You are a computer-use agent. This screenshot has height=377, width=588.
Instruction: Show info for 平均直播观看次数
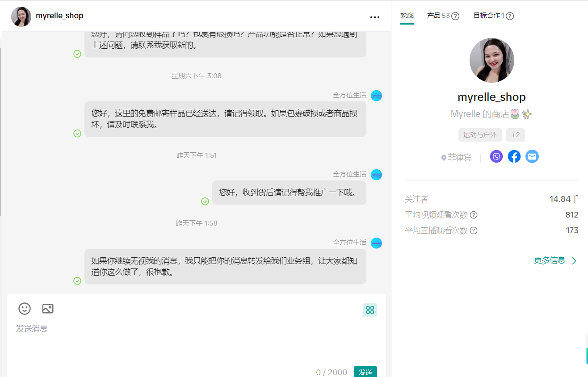474,230
